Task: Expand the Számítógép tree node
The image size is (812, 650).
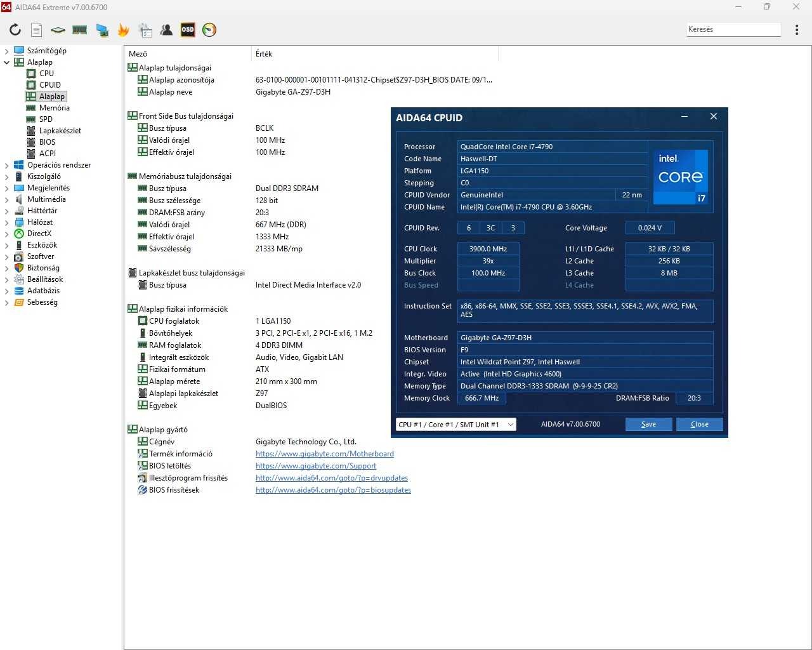Action: (6, 51)
